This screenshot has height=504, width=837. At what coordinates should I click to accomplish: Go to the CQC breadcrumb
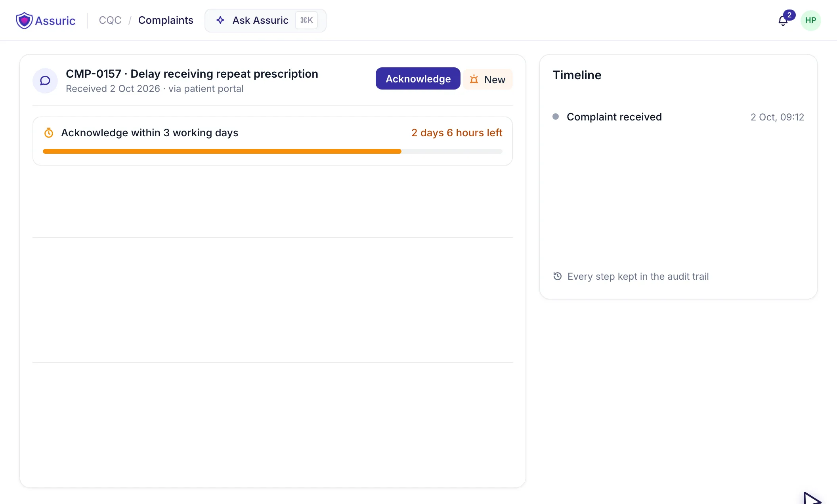pyautogui.click(x=110, y=20)
